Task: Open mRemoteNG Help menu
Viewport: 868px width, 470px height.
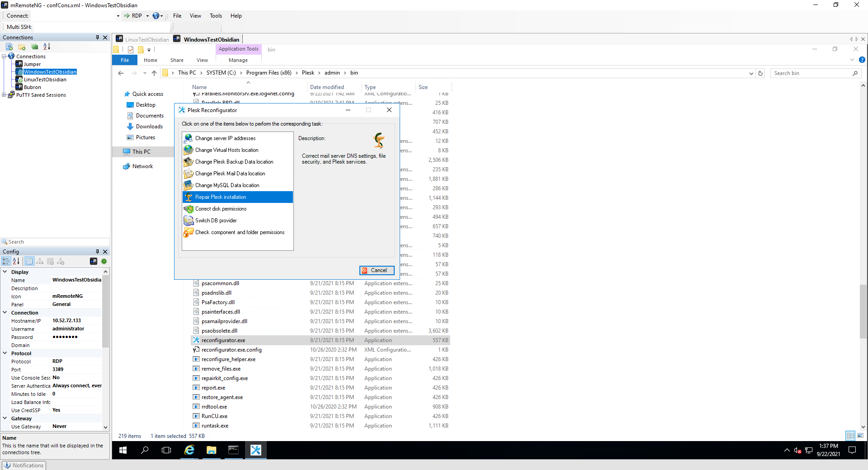Action: point(236,16)
